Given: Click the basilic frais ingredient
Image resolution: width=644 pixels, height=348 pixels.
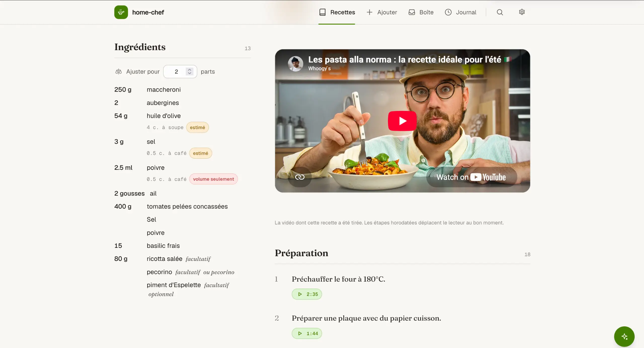Looking at the screenshot, I should click(x=163, y=246).
